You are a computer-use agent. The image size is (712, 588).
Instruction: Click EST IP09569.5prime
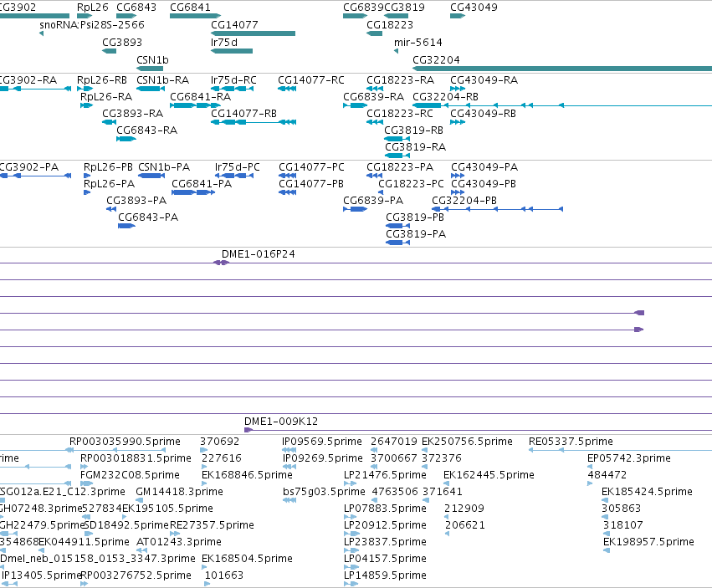point(322,442)
